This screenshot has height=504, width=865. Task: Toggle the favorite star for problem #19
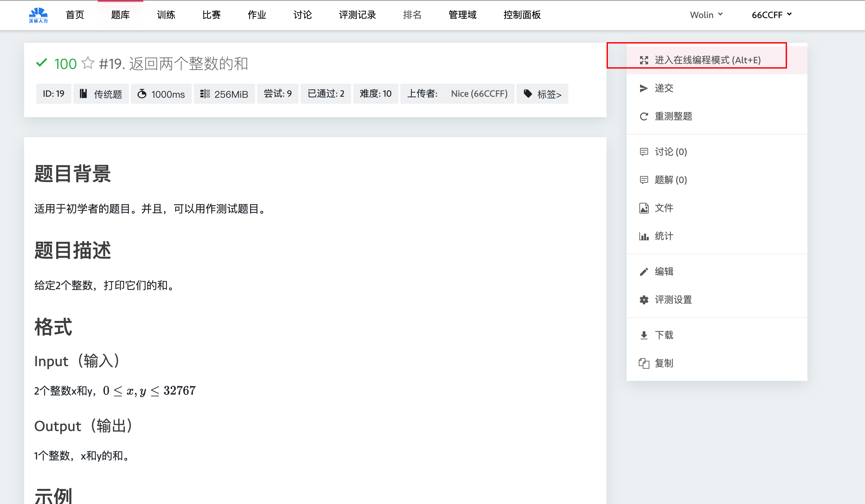pyautogui.click(x=88, y=63)
